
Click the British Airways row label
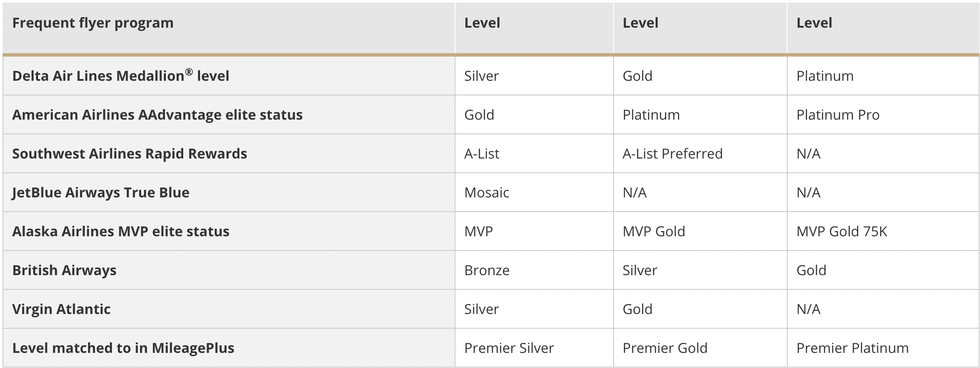coord(229,270)
